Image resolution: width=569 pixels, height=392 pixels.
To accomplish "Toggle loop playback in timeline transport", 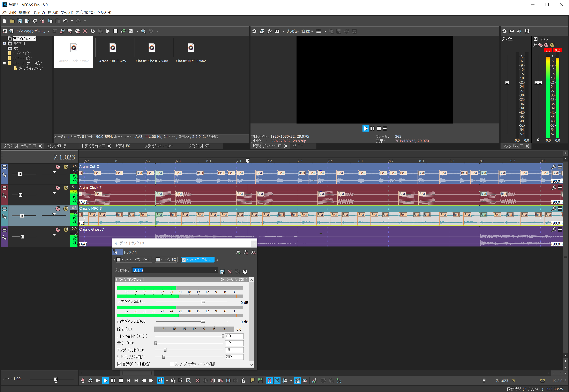I will pyautogui.click(x=90, y=381).
